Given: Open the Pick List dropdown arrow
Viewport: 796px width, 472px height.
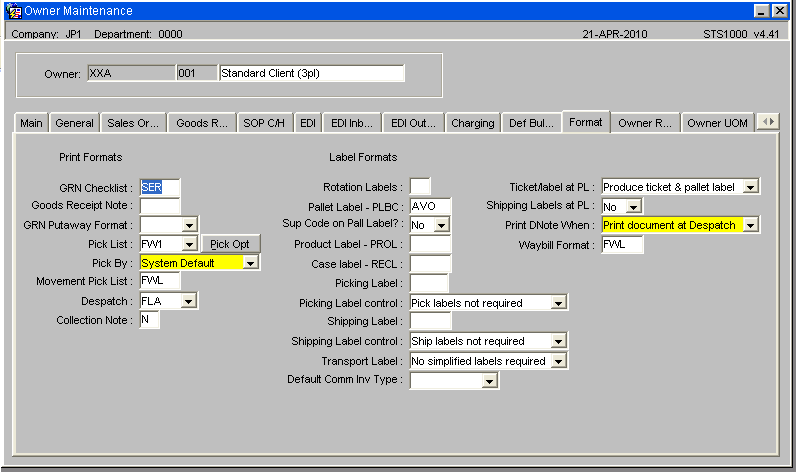Looking at the screenshot, I should (189, 244).
